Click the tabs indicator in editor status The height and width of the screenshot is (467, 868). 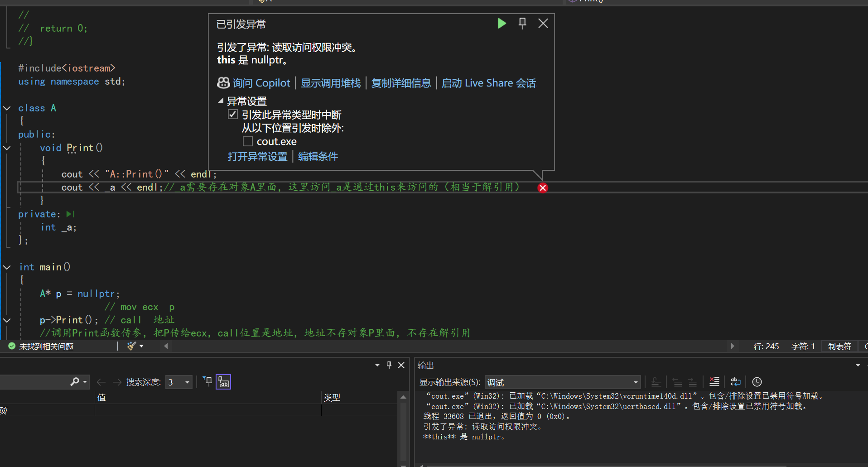839,347
